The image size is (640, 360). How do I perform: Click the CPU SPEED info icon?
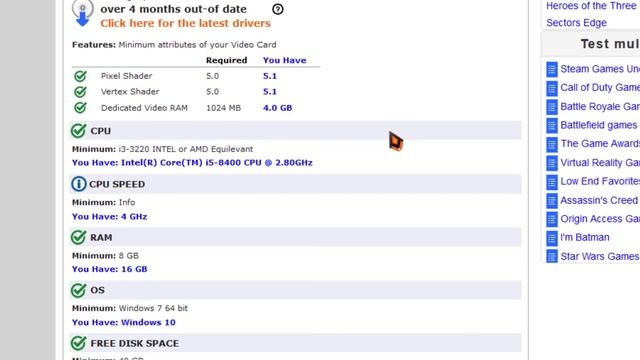click(78, 184)
